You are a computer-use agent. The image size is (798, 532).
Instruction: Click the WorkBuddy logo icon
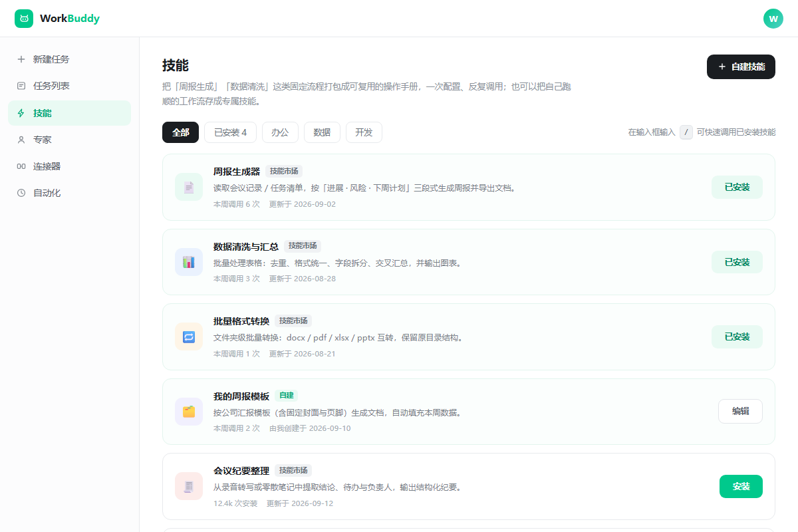[24, 19]
